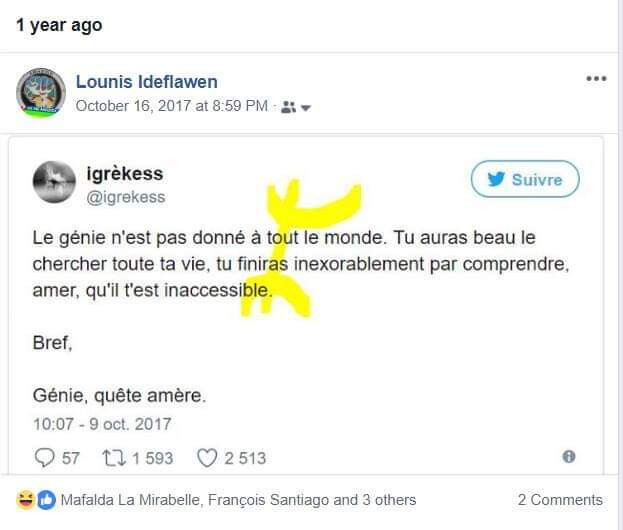Click the tweet text body
Image resolution: width=623 pixels, height=530 pixels.
(290, 266)
